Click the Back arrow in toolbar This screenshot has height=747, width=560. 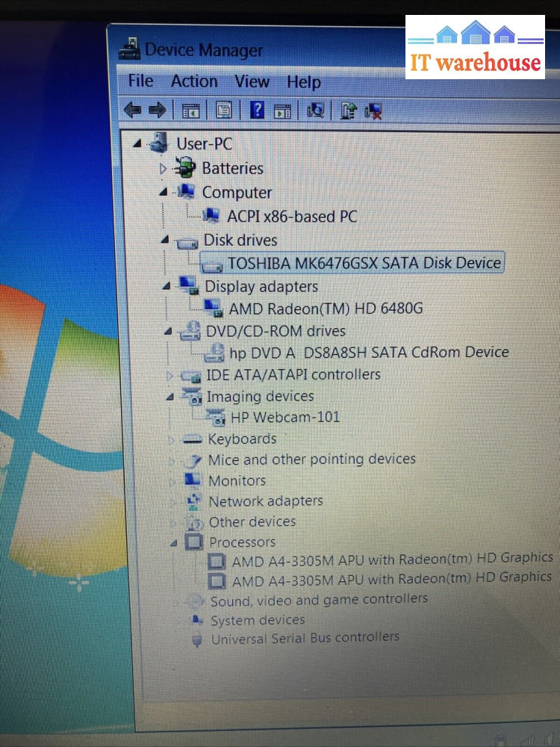tap(132, 111)
